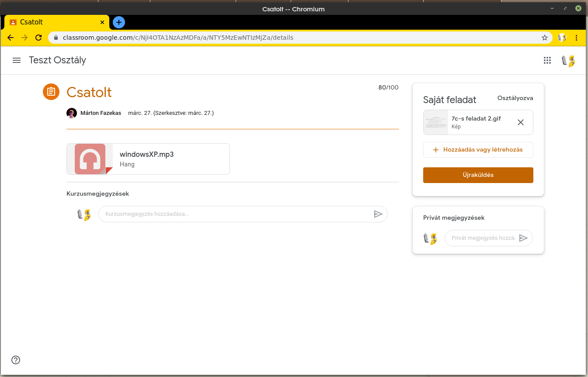This screenshot has height=377, width=588.
Task: Open the browser profile avatar menu
Action: point(562,38)
